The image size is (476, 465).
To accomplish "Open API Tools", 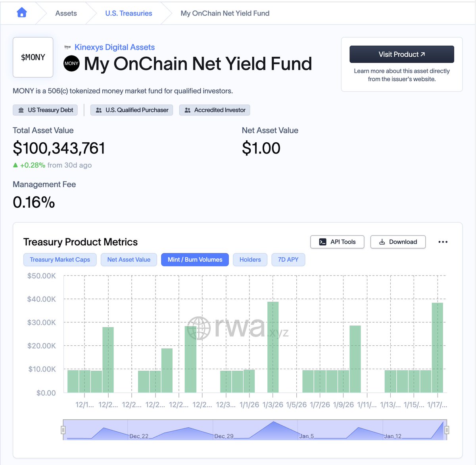I will pos(337,242).
